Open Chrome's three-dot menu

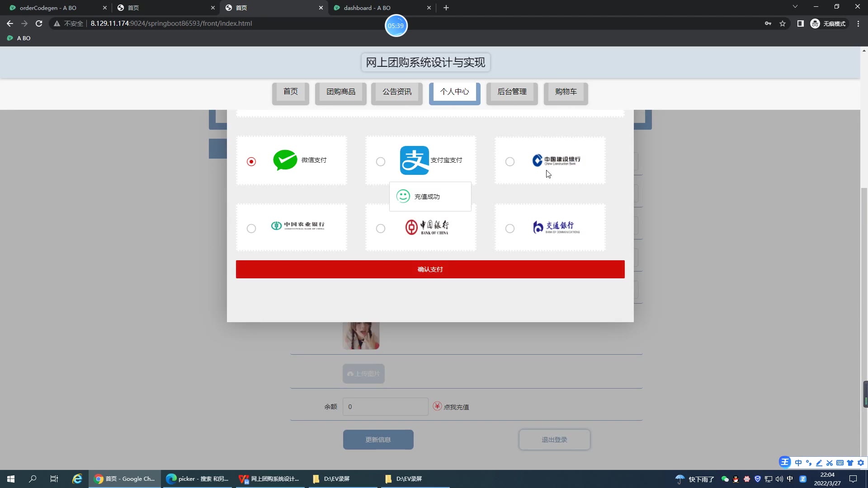point(858,23)
